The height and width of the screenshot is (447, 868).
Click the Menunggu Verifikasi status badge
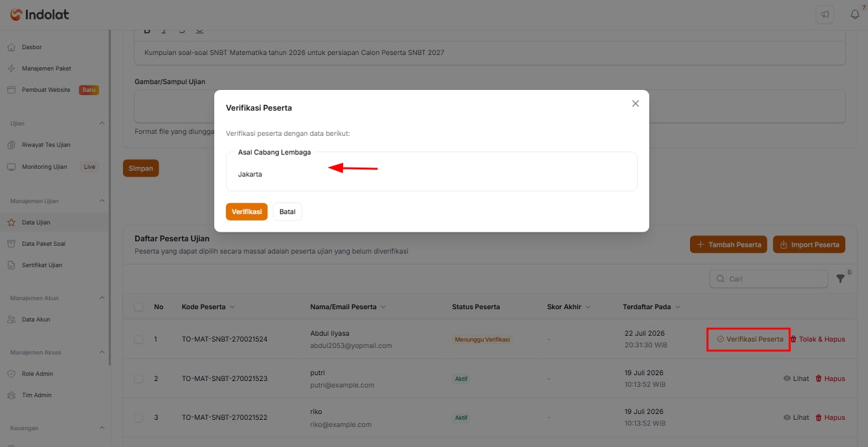[x=482, y=340]
